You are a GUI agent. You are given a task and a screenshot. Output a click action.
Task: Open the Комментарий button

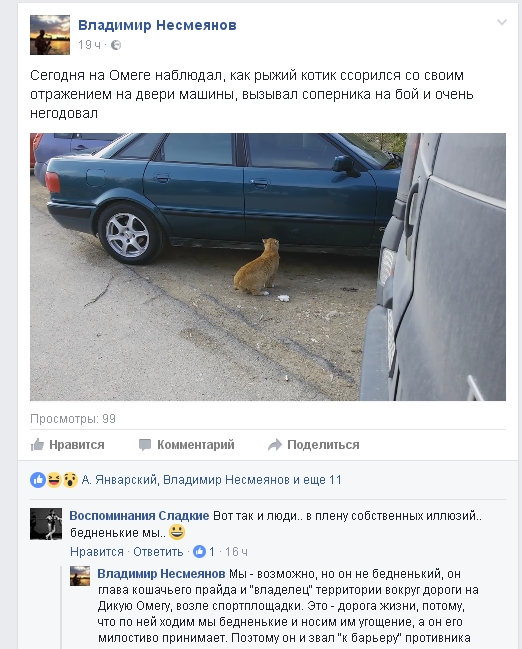coord(186,445)
